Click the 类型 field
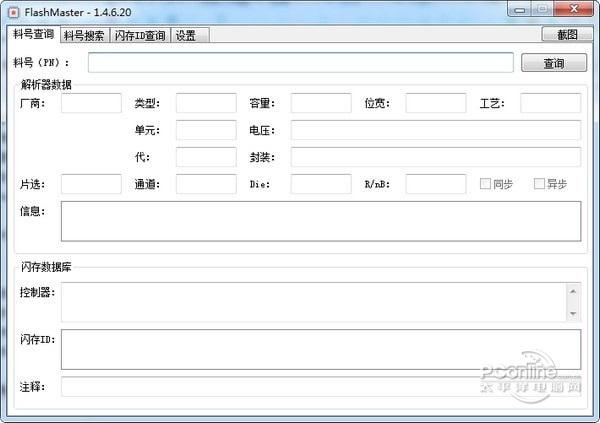 tap(206, 103)
